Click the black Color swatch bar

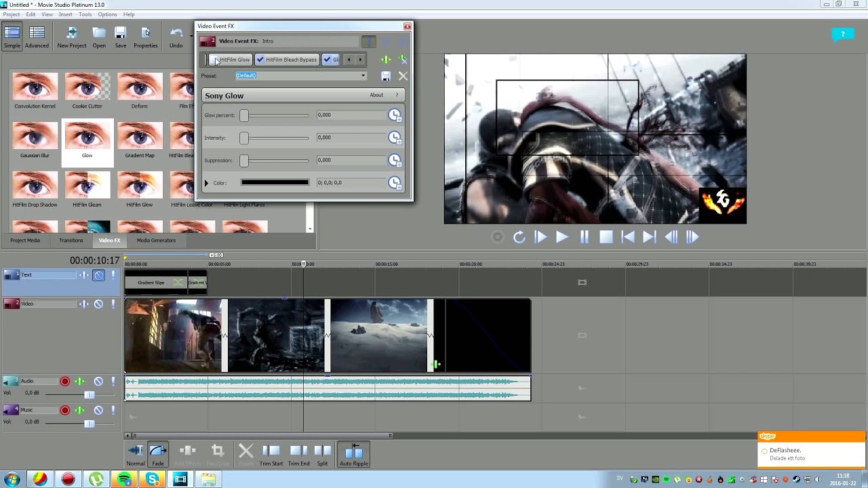point(275,182)
